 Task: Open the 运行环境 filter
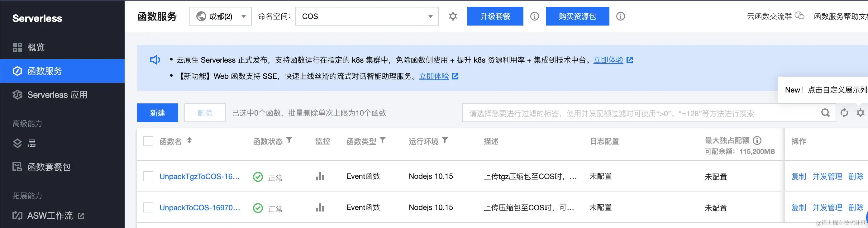click(x=445, y=140)
